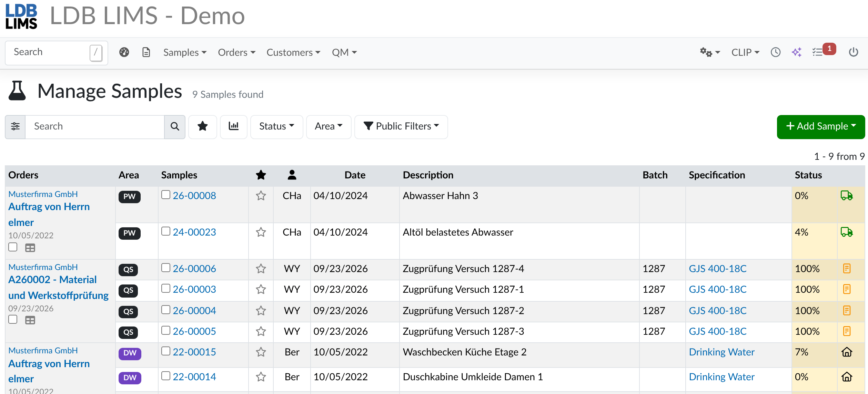The image size is (868, 394).
Task: Open the settings gears dropdown
Action: (x=710, y=52)
